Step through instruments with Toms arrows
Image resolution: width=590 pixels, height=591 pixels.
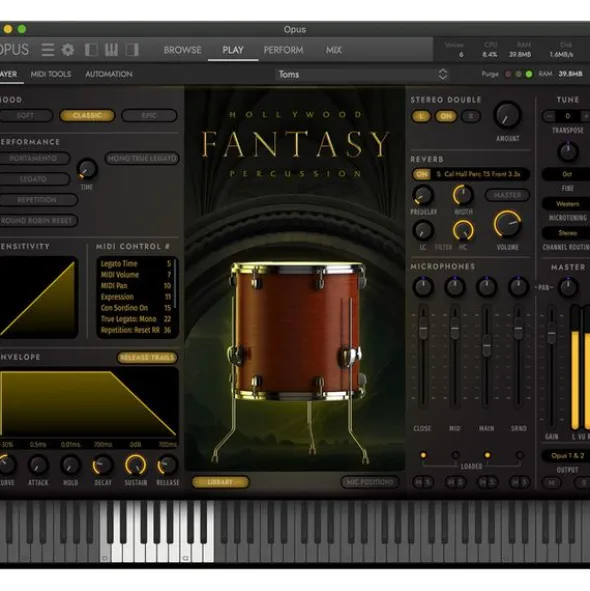click(x=443, y=74)
